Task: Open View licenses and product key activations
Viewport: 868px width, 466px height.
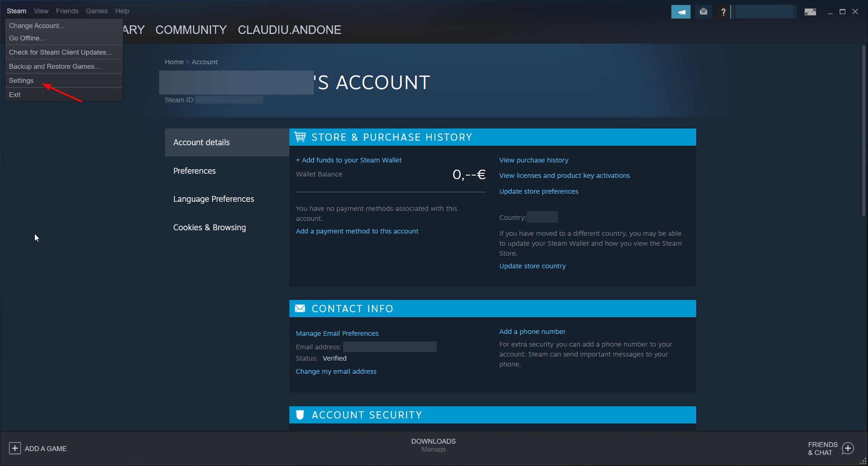Action: (565, 176)
